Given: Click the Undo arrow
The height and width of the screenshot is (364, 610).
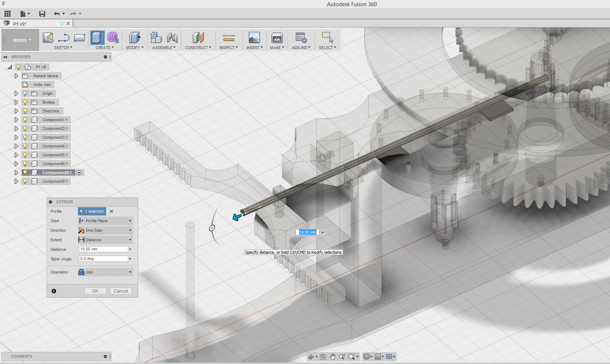Looking at the screenshot, I should pos(57,14).
